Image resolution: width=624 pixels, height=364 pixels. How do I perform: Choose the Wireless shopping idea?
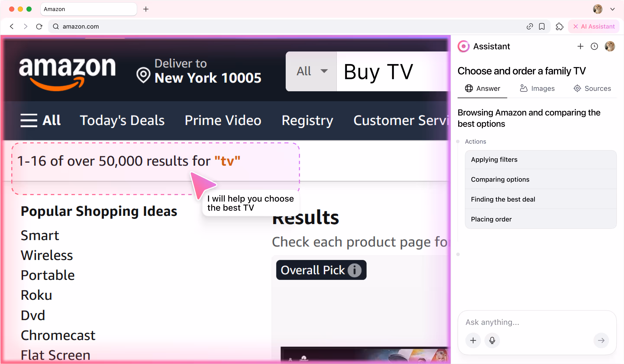point(47,255)
